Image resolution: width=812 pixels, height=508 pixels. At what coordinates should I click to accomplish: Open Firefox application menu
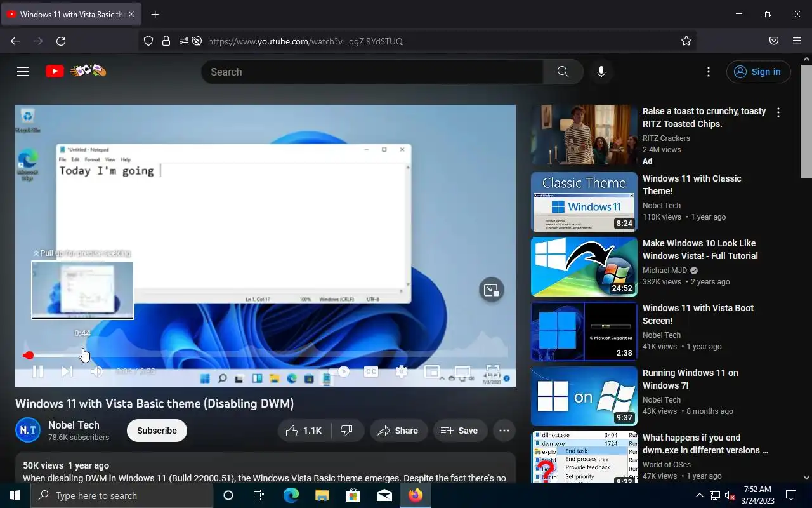click(797, 41)
